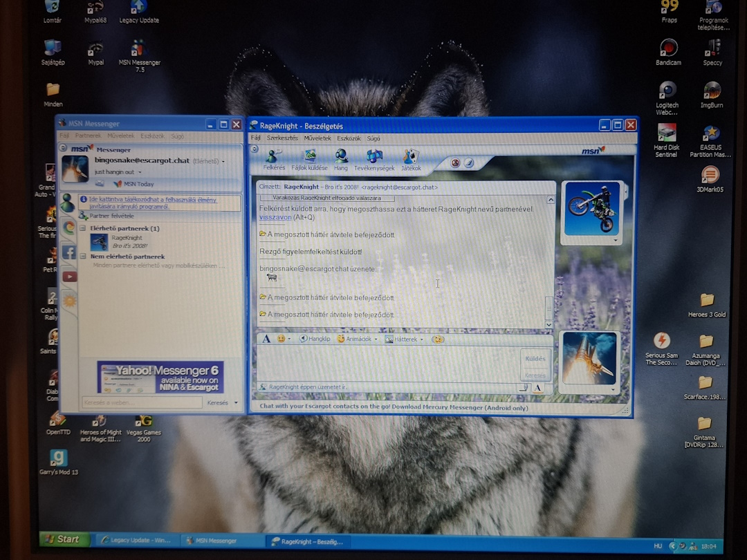Open the user experience program info link
747x560 pixels.
[153, 203]
